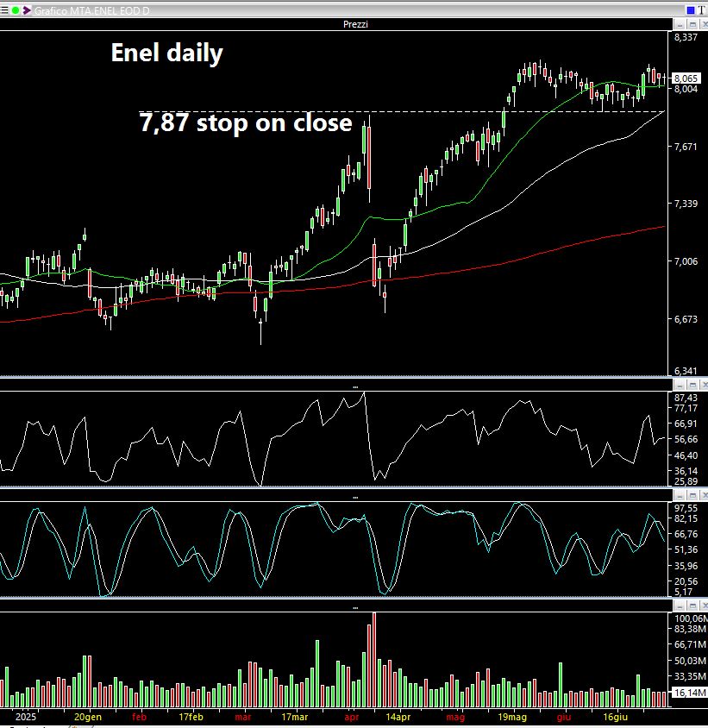Image resolution: width=708 pixels, height=728 pixels.
Task: Click the dotted grip above the stochastic panel
Action: [355, 497]
